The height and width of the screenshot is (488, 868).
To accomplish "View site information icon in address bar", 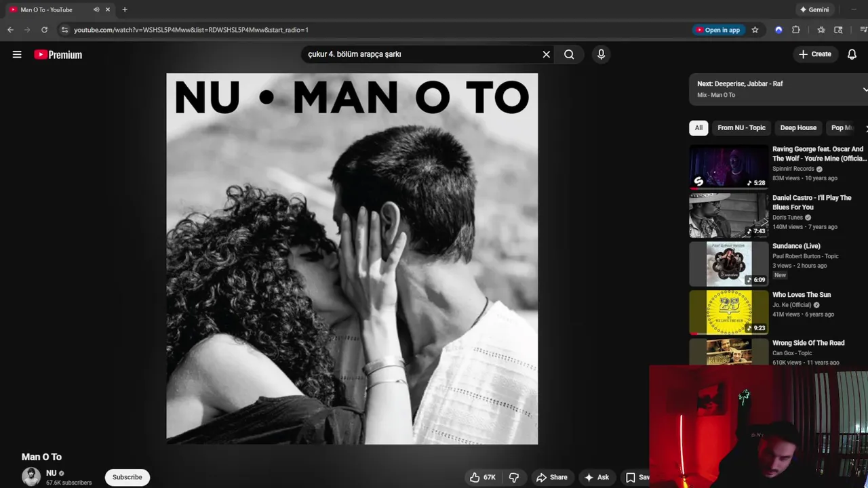I will pos(64,30).
